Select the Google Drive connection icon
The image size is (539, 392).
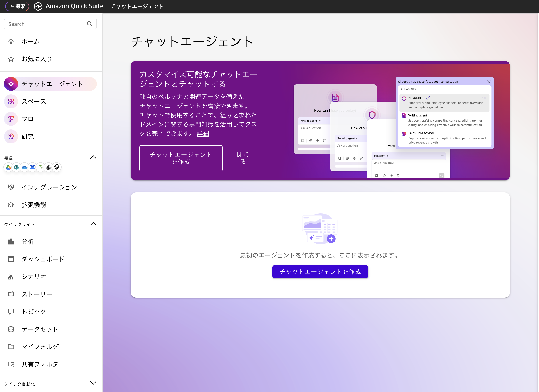8,168
